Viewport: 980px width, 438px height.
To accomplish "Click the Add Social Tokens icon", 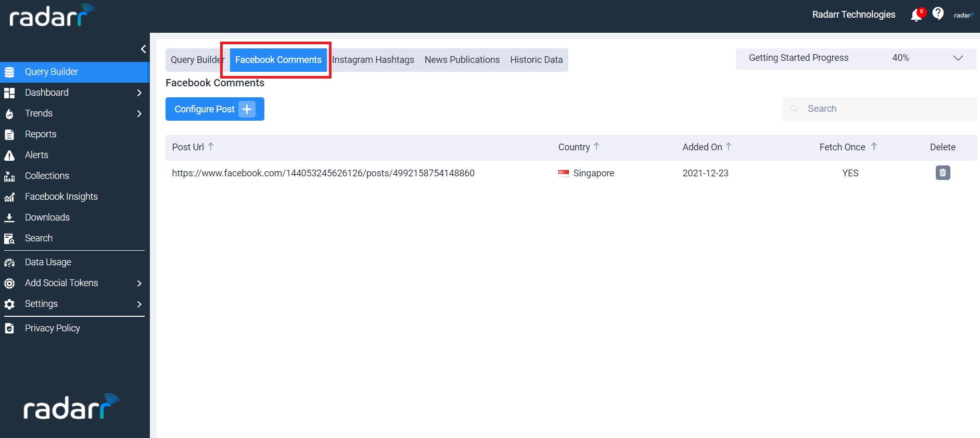I will coord(9,284).
